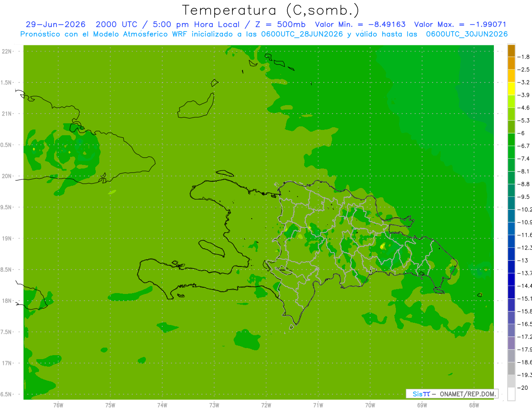This screenshot has height=411, width=532.
Task: Click the '76W' longitude label
Action: click(x=58, y=405)
